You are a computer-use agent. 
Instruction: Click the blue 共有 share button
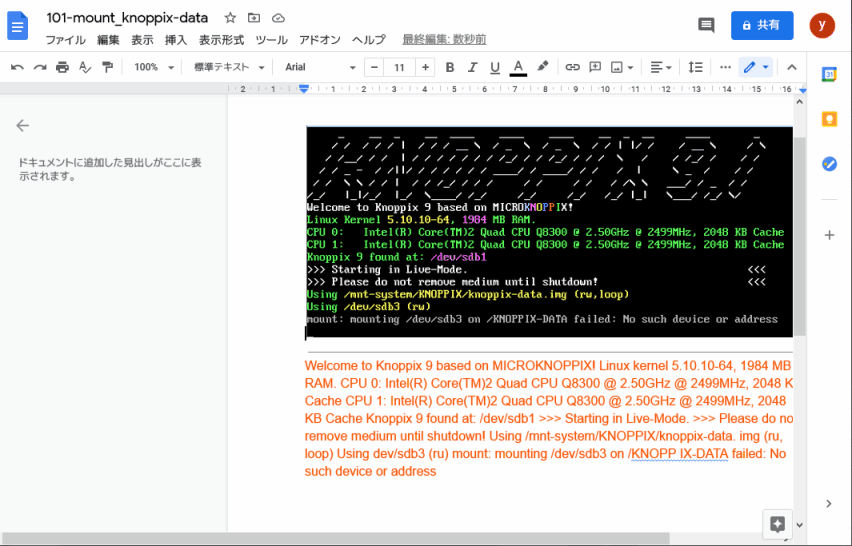pyautogui.click(x=762, y=25)
